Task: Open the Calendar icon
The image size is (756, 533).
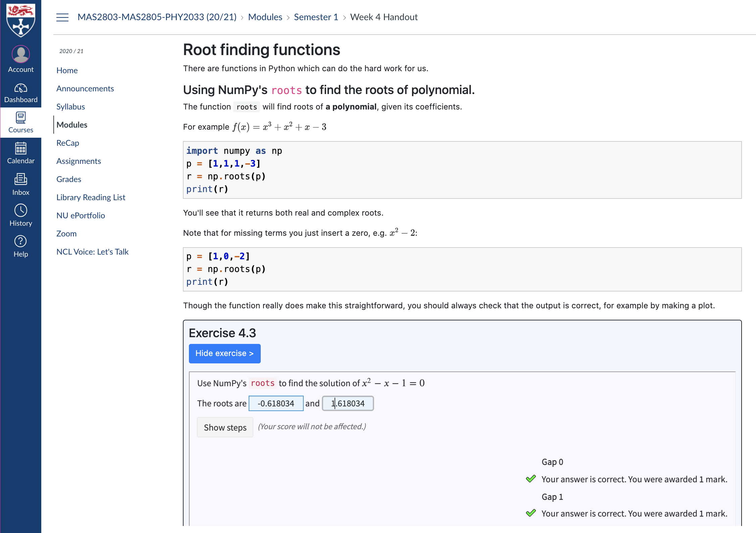Action: coord(21,149)
